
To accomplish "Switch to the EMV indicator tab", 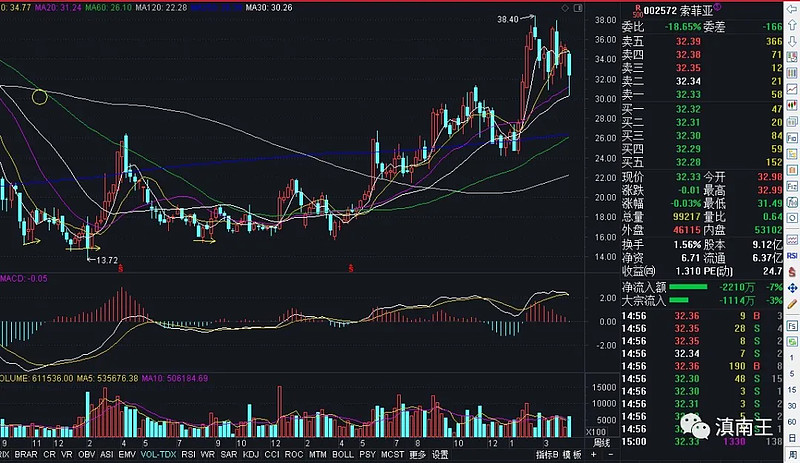I will pyautogui.click(x=127, y=454).
